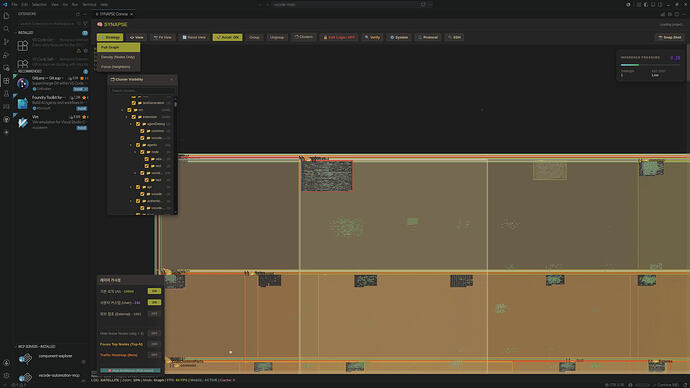
Task: Collapse the src folder tree arrow
Action: pos(122,110)
